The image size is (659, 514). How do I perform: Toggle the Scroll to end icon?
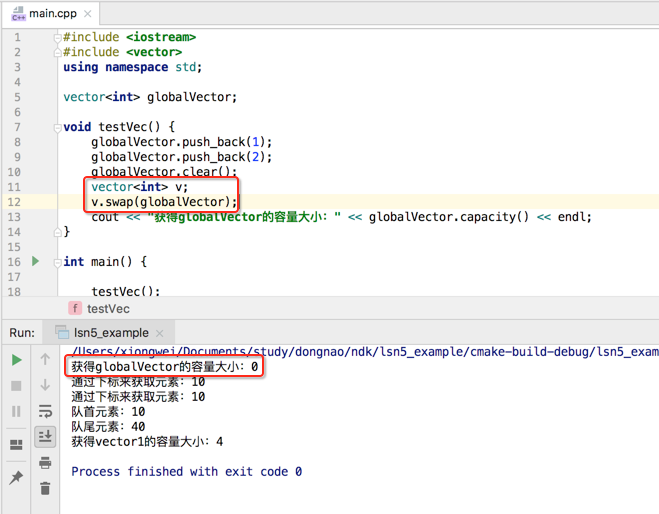[45, 436]
